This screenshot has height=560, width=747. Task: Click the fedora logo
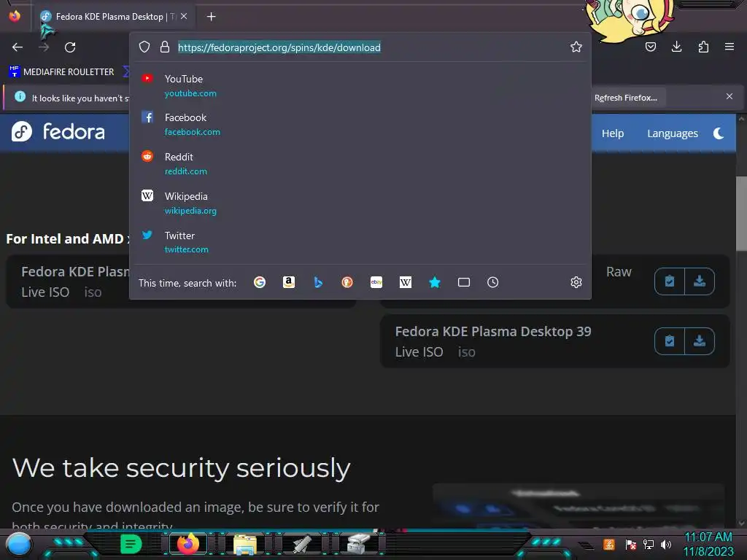tap(58, 131)
